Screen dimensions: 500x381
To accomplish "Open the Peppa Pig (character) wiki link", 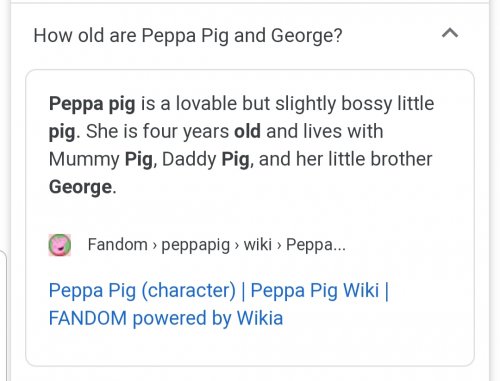I will (x=142, y=290).
